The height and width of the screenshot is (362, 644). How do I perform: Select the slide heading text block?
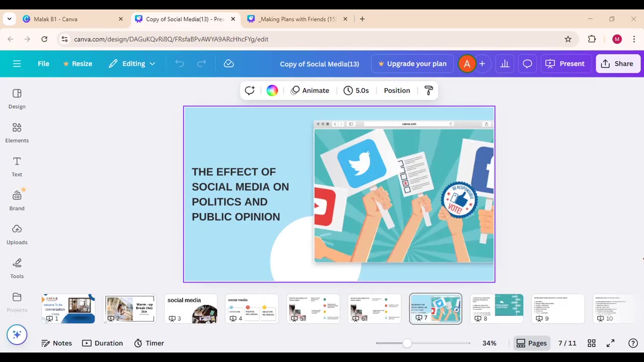tap(240, 194)
